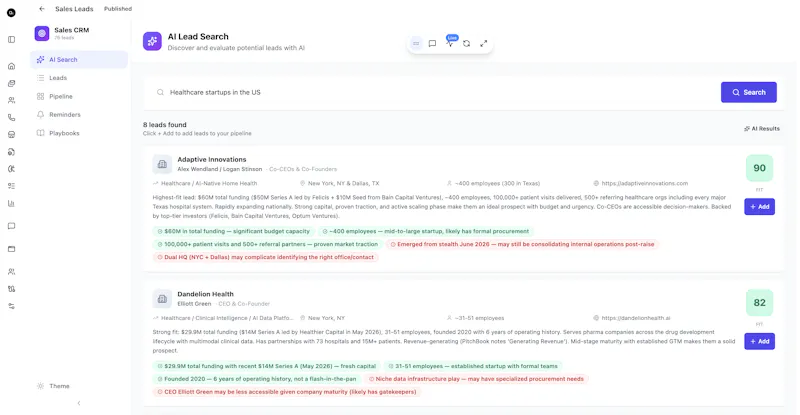Collapse the sidebar with the bottom chevron

tap(79, 403)
